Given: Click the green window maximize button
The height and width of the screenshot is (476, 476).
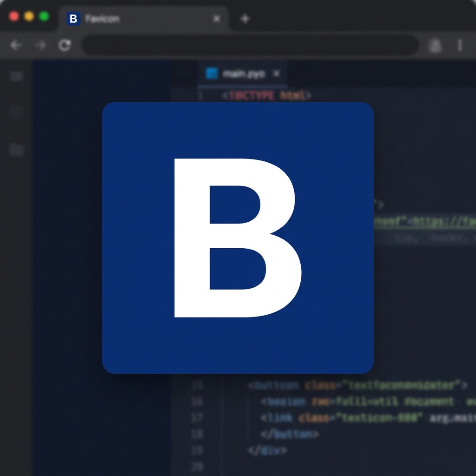Looking at the screenshot, I should coord(44,17).
